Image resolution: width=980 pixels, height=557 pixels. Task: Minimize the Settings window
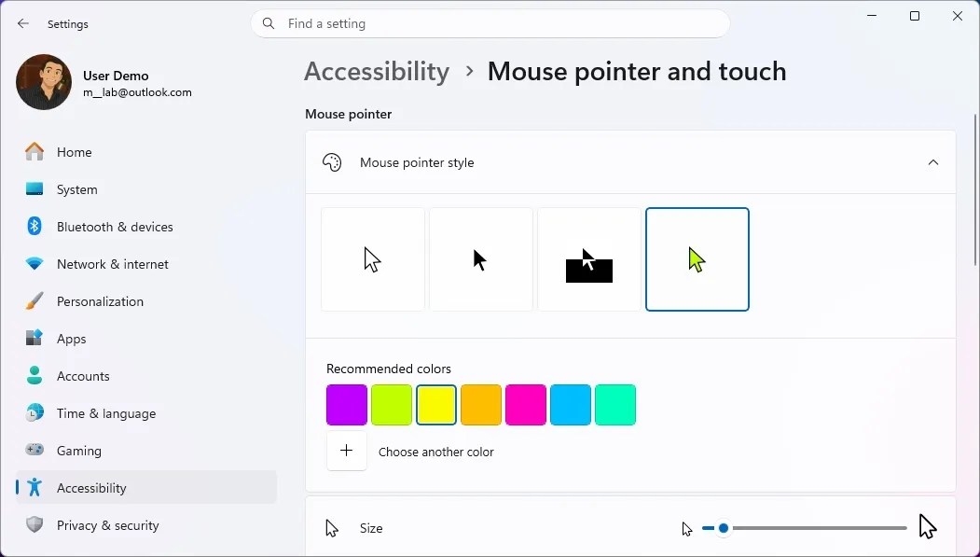(x=872, y=16)
